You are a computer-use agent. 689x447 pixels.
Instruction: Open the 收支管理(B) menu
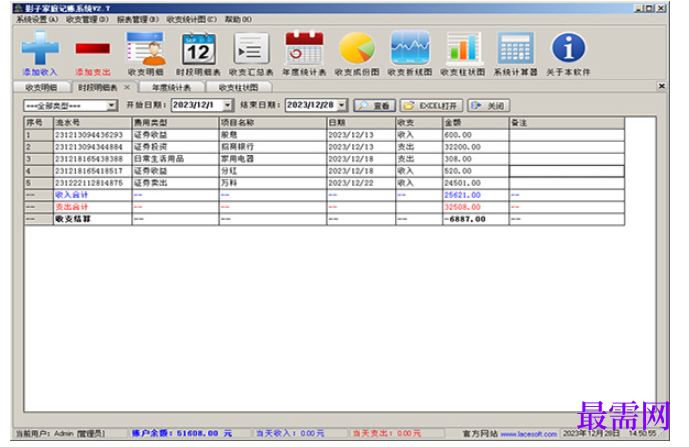click(x=87, y=19)
